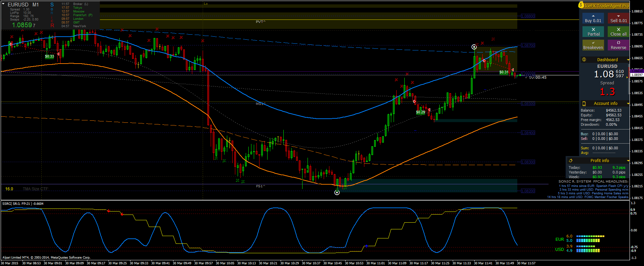The image size is (644, 266).
Task: Click the $0.33 profit label on chart
Action: point(49,56)
